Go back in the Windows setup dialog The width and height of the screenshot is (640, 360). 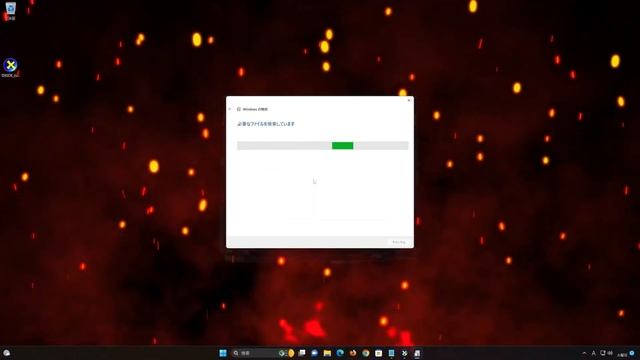(230, 109)
